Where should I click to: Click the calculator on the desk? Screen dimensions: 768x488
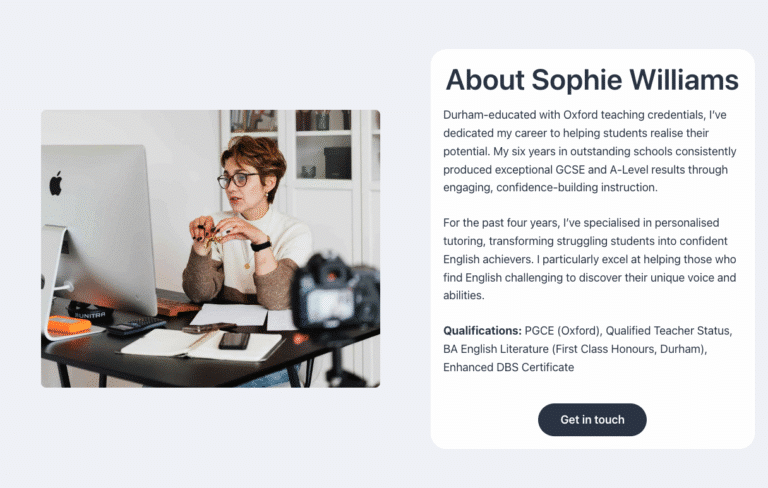coord(137,326)
